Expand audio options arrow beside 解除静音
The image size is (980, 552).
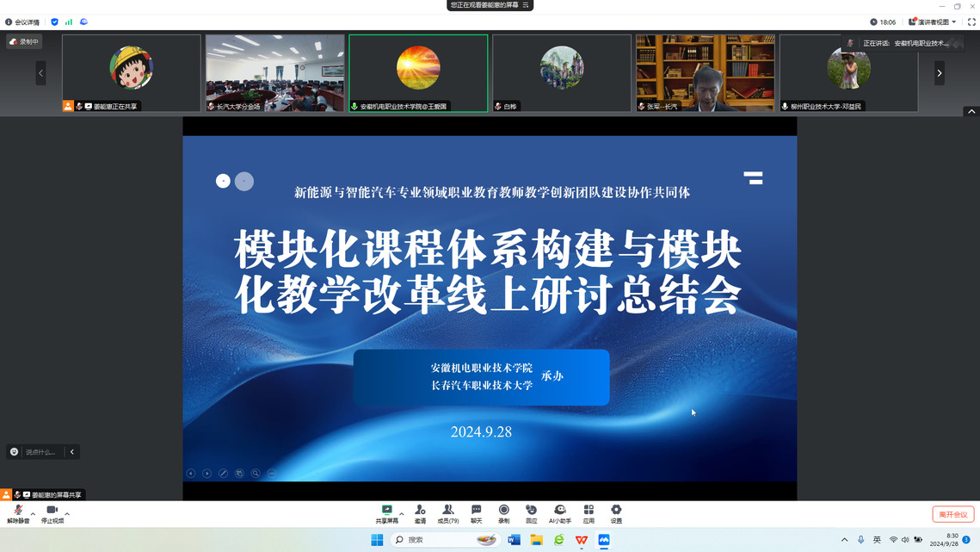coord(33,513)
